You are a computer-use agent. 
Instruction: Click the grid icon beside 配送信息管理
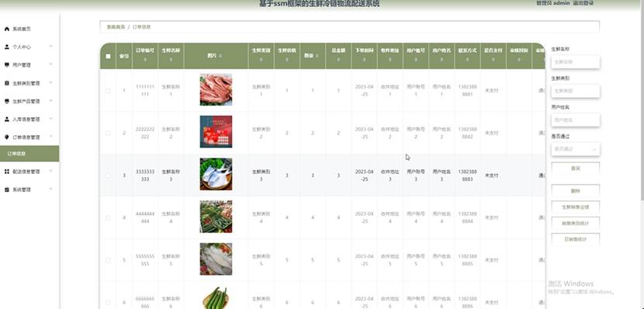click(6, 172)
